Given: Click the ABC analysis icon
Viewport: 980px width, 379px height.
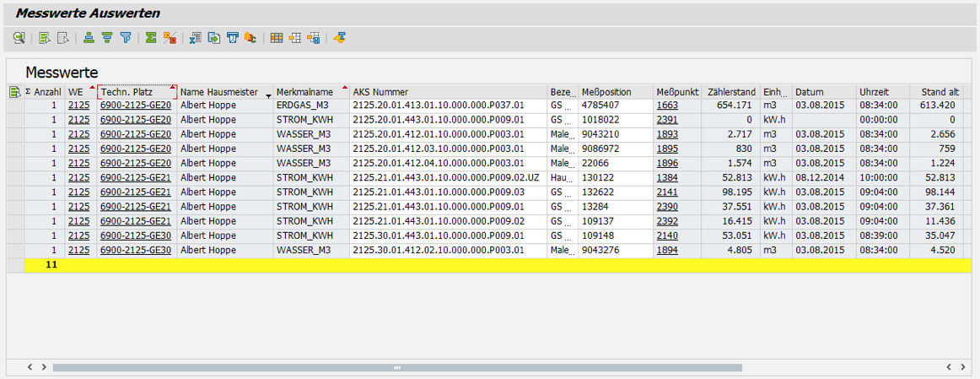Looking at the screenshot, I should [250, 38].
